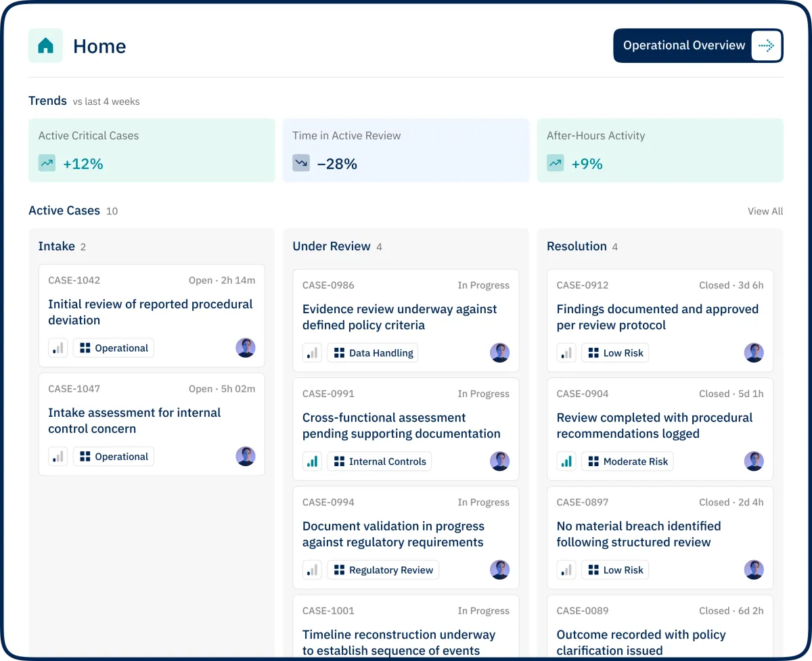Open the CASE-0897 no material breach card title
Image resolution: width=812 pixels, height=661 pixels.
[638, 534]
